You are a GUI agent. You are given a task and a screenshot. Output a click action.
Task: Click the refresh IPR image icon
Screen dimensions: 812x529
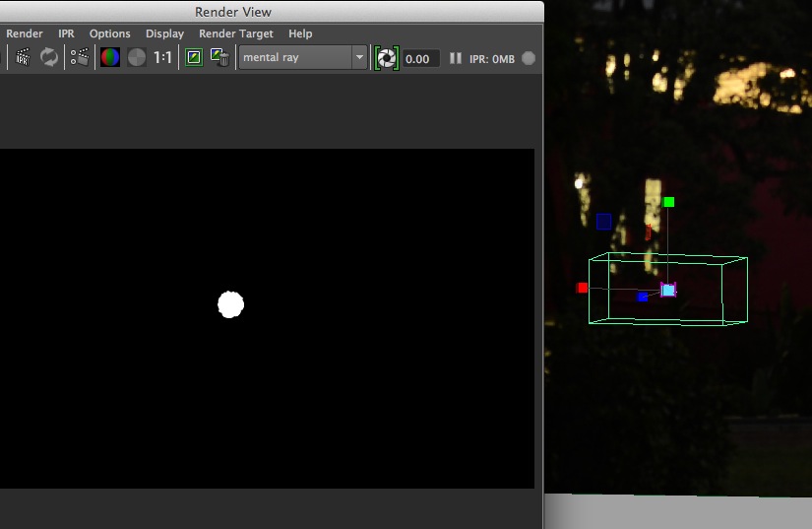click(x=49, y=58)
